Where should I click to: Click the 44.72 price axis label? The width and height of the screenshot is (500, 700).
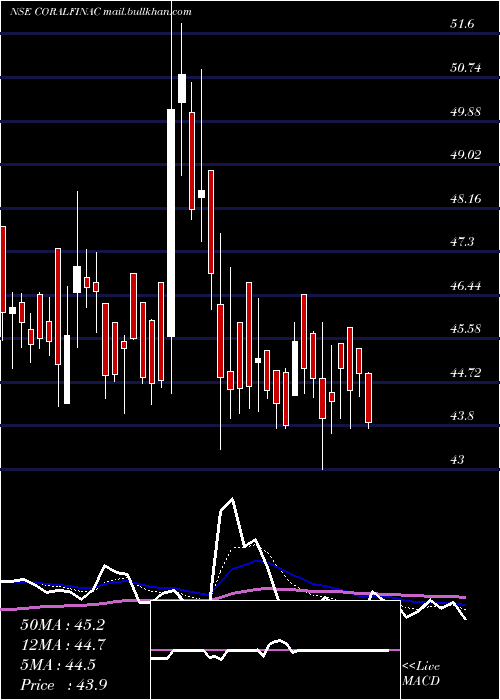[466, 372]
